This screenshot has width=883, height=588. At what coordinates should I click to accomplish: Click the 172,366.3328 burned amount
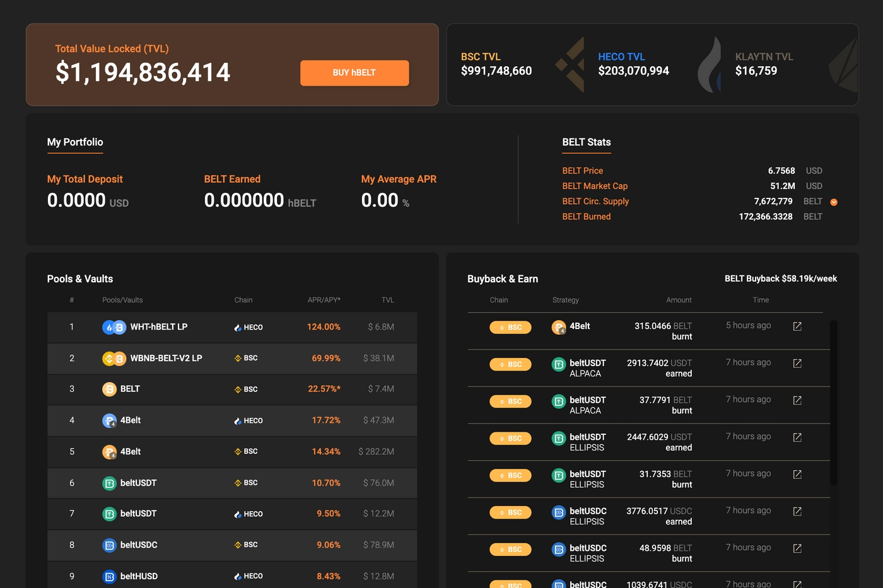tap(766, 217)
